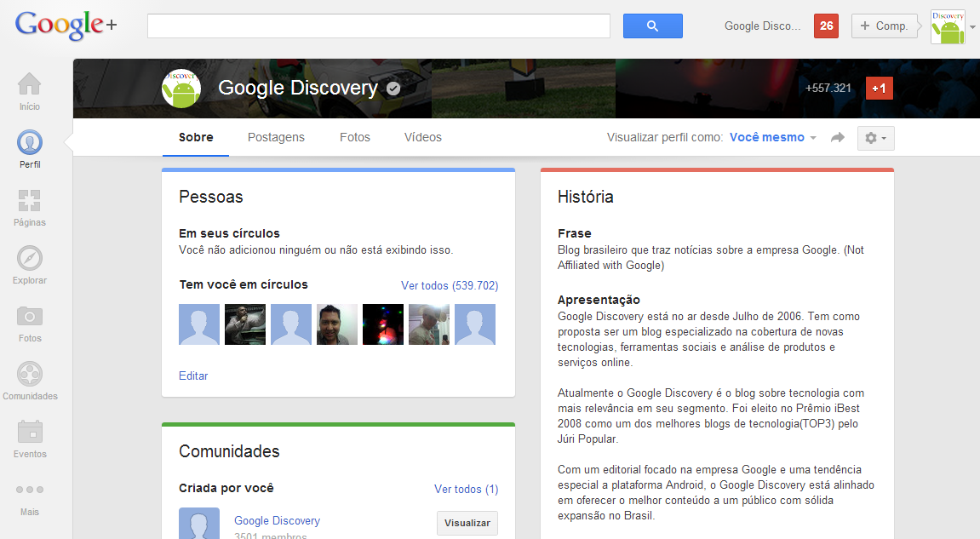Image resolution: width=980 pixels, height=539 pixels.
Task: Open Fotos camera icon in sidebar
Action: tap(29, 324)
